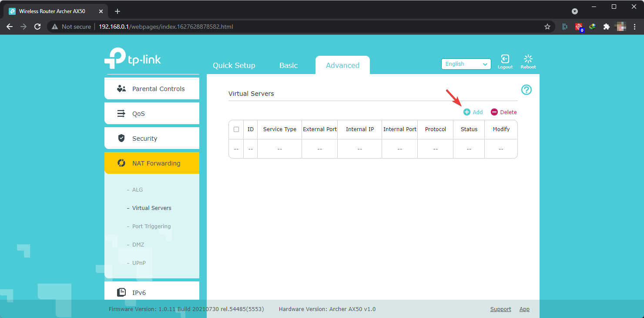Click the browser extensions puzzle icon
The image size is (644, 318).
click(606, 27)
